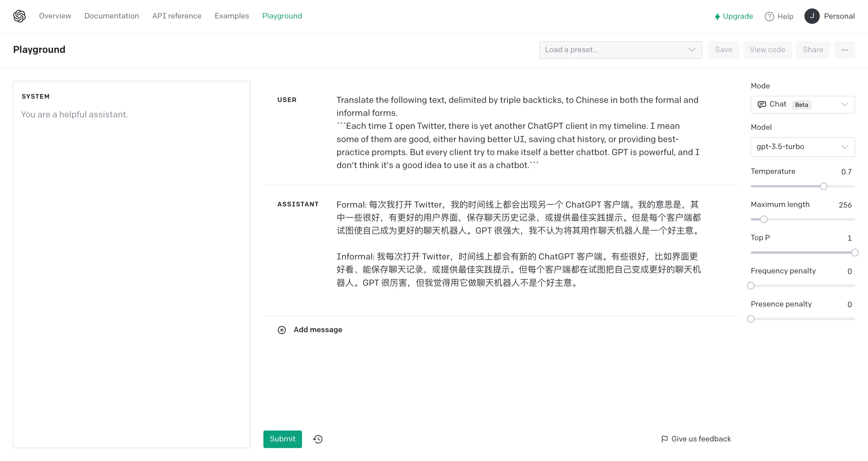This screenshot has width=868, height=461.
Task: Click the Help question mark icon
Action: (769, 17)
